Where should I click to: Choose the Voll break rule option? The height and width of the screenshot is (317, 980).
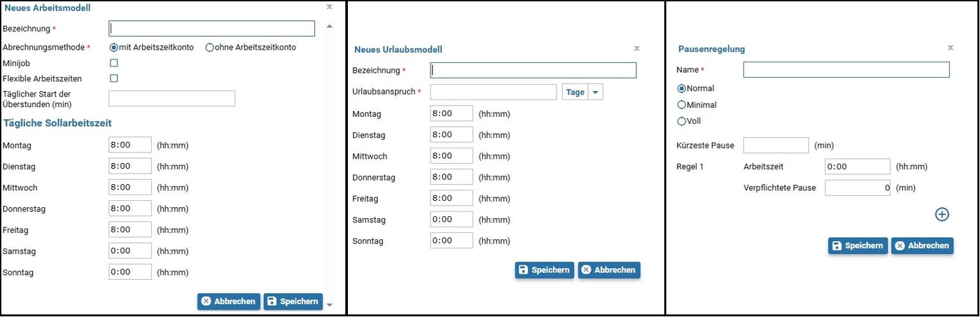(x=681, y=121)
